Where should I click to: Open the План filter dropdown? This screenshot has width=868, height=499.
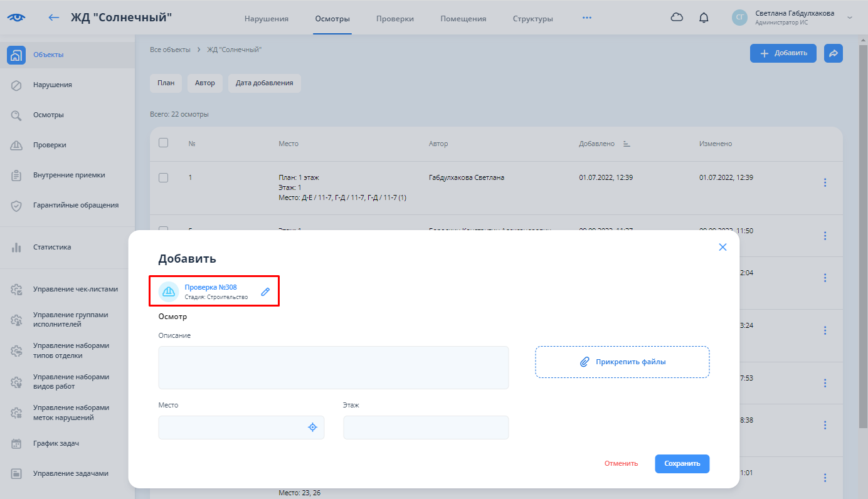166,83
